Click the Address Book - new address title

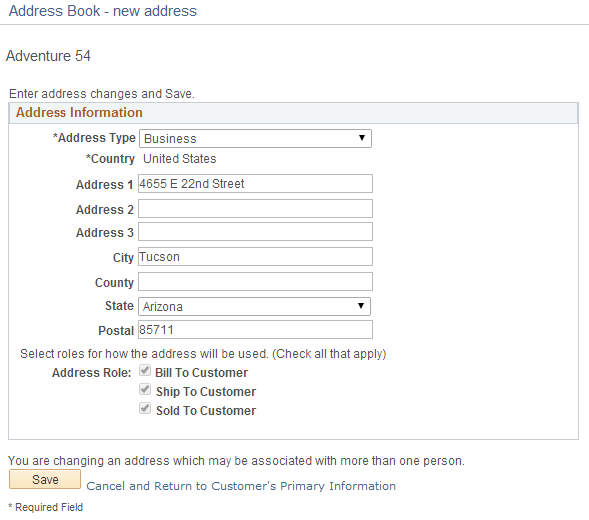[103, 11]
